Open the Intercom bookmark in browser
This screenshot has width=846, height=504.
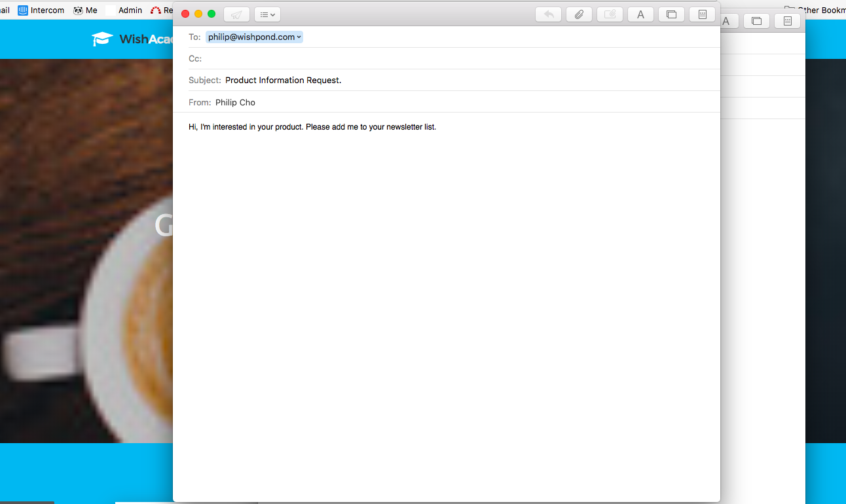point(41,10)
